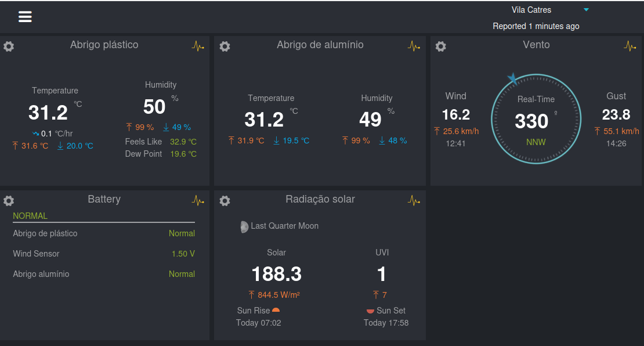This screenshot has width=644, height=346.
Task: View Abrigo plástico graph icon
Action: [x=198, y=46]
